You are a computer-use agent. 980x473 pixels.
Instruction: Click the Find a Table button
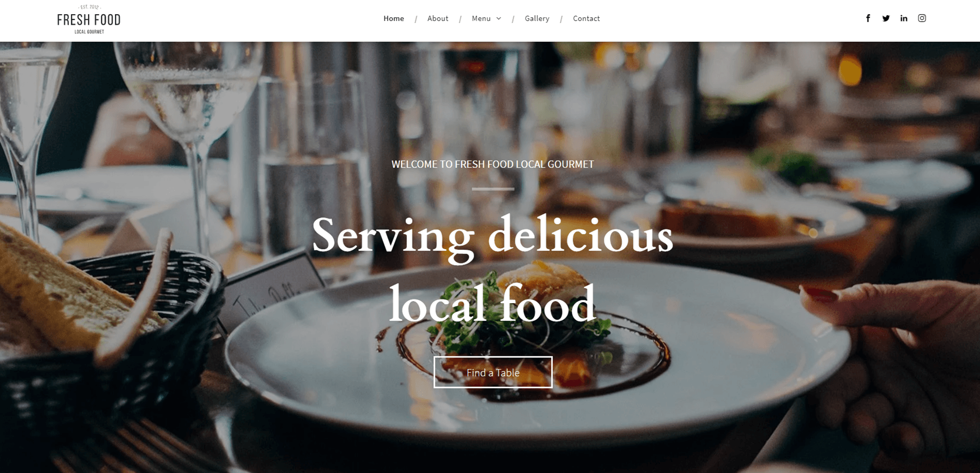tap(493, 372)
